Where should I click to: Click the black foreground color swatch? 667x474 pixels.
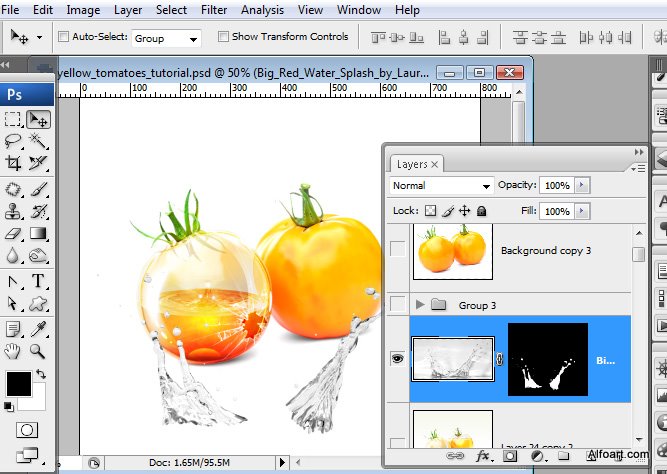pyautogui.click(x=18, y=382)
